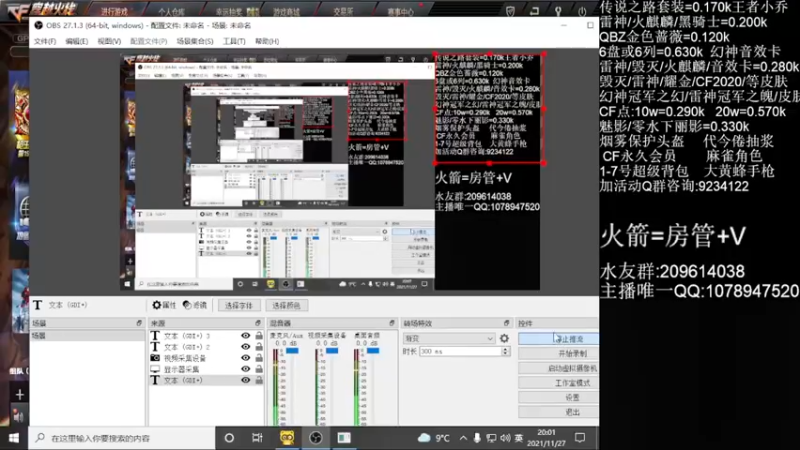Open Cortana circle icon on taskbar
The image size is (800, 450).
coord(229,438)
